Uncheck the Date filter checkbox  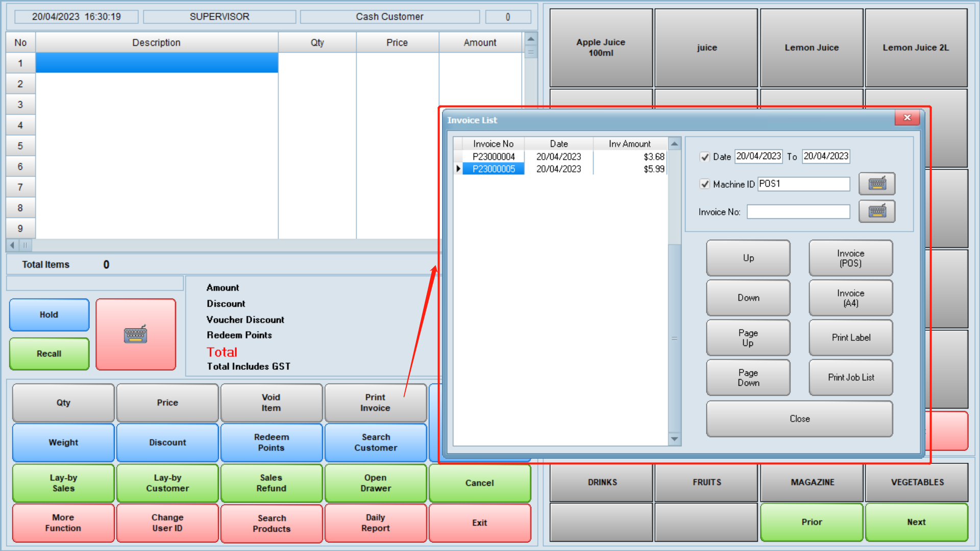[706, 157]
